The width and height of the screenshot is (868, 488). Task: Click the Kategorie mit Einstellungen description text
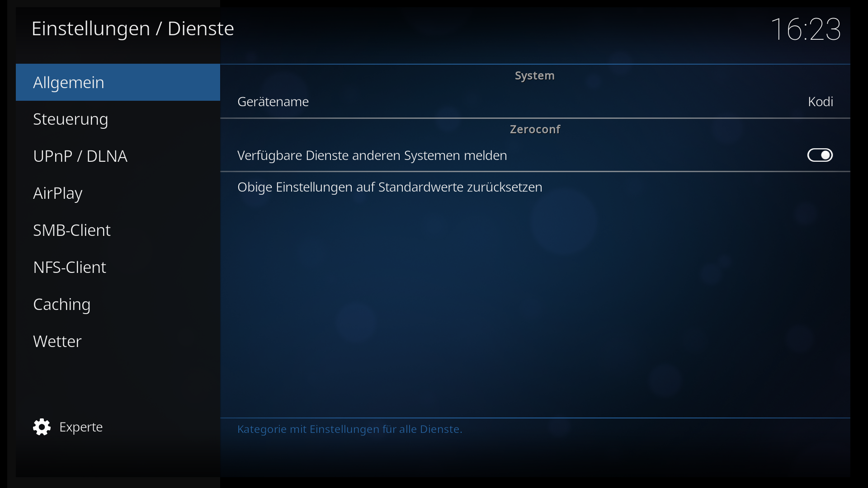pyautogui.click(x=349, y=429)
